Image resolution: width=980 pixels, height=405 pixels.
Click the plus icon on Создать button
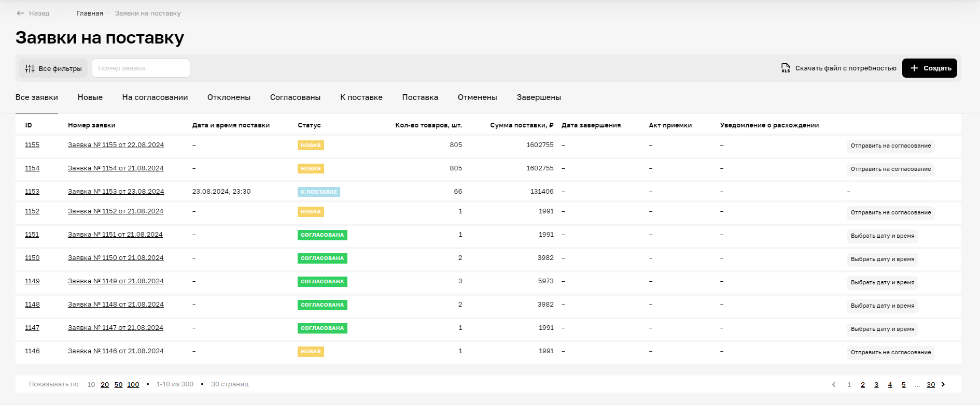[x=914, y=68]
